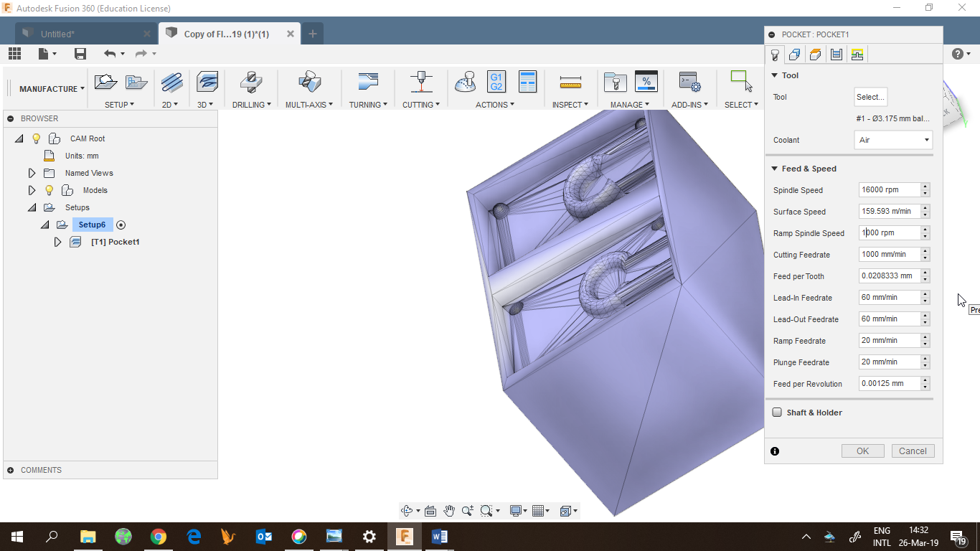
Task: Collapse the Setups tree node
Action: coord(32,207)
